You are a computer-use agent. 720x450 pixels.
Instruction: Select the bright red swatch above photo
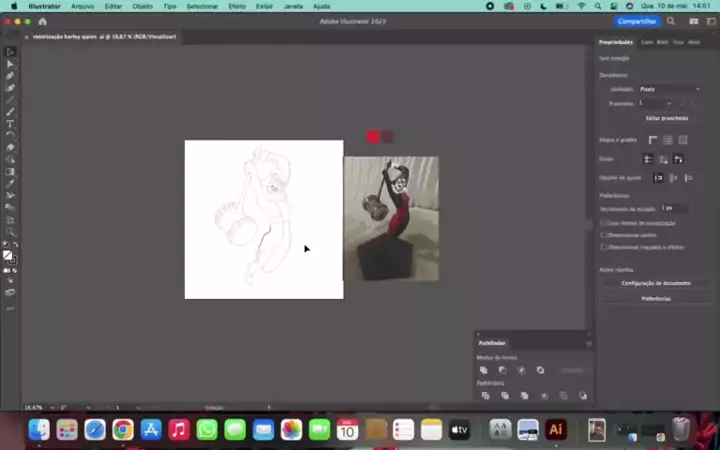(372, 137)
